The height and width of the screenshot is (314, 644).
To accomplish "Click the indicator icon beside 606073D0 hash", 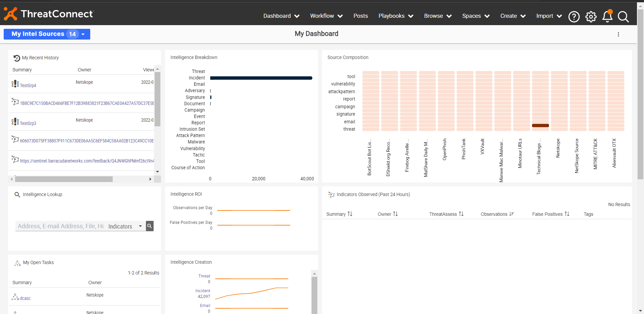I will 15,139.
